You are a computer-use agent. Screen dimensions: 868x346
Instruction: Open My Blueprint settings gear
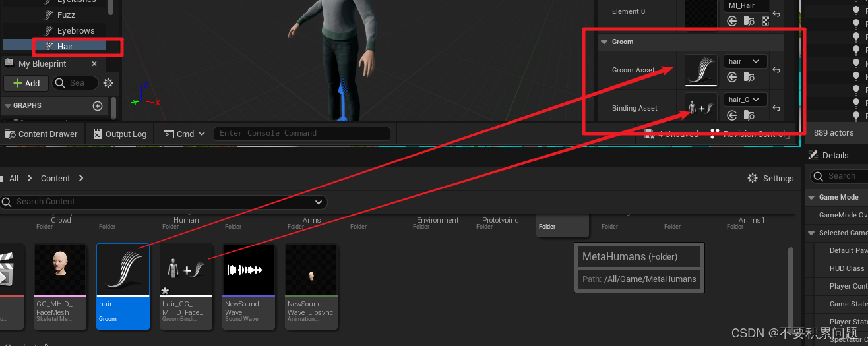tap(108, 83)
